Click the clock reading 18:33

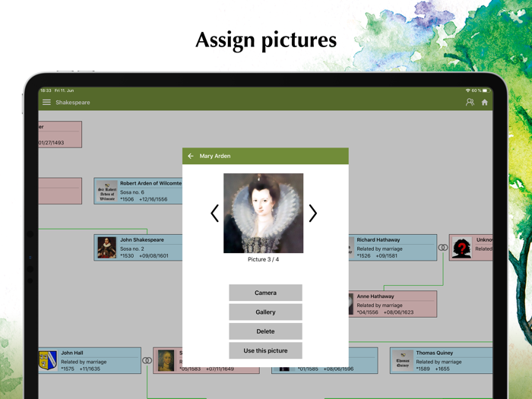pyautogui.click(x=46, y=90)
